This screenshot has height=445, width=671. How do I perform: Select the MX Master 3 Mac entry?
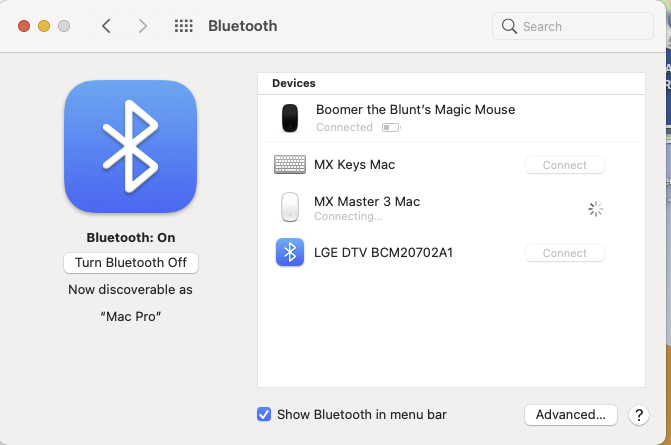[x=367, y=202]
